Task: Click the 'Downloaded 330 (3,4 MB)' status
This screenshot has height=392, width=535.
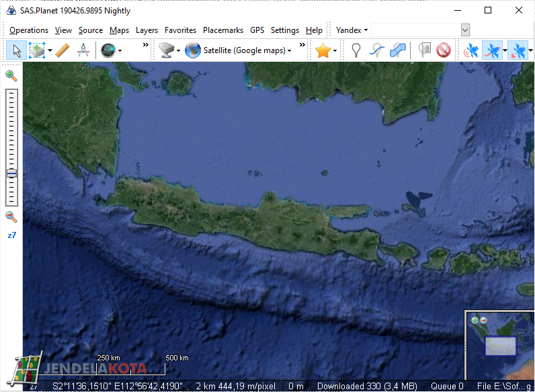Action: tap(367, 386)
